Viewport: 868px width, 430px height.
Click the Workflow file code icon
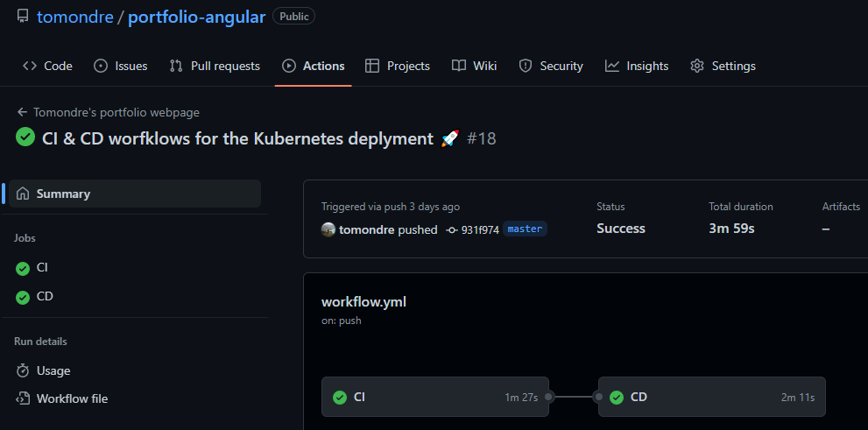click(23, 398)
